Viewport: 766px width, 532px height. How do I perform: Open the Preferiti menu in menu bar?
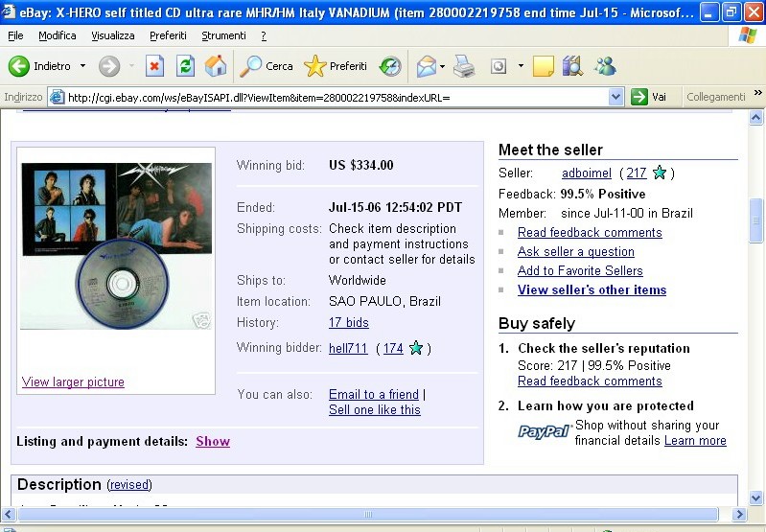[168, 35]
